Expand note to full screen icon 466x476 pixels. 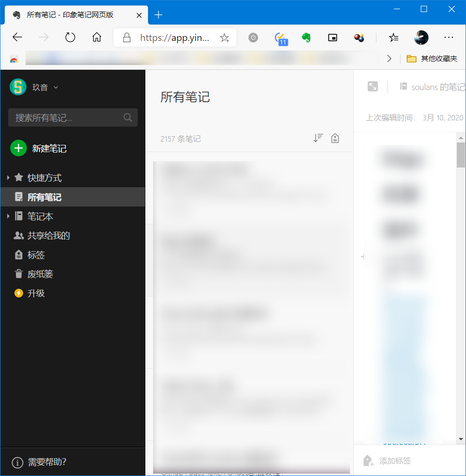373,87
